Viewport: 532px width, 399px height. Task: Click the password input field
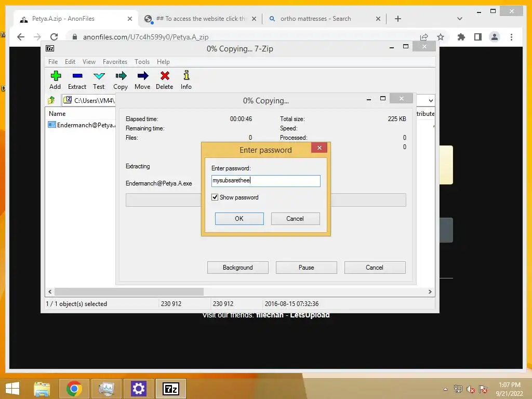265,181
